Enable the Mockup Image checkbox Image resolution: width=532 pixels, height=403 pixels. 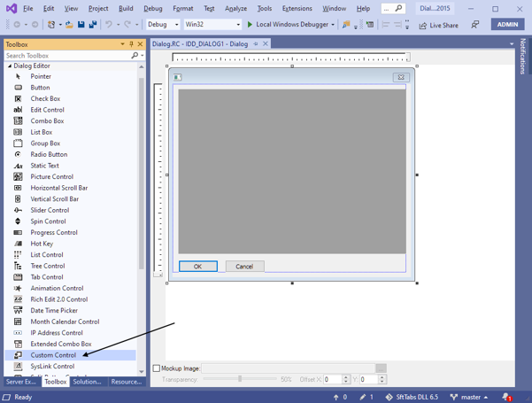click(x=157, y=368)
